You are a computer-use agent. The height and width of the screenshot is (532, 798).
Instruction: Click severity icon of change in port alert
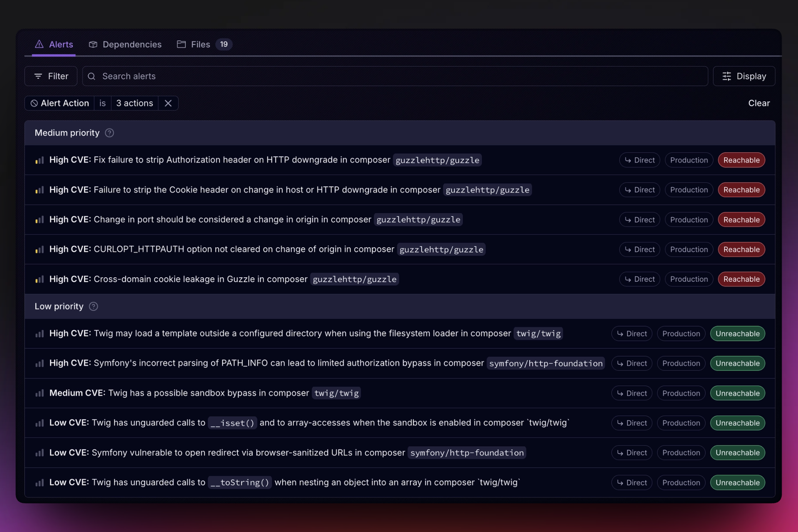pos(39,220)
